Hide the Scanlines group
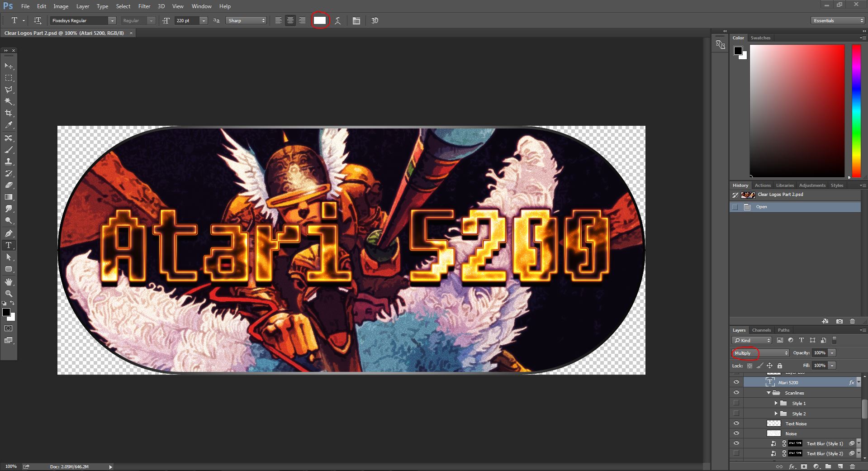This screenshot has width=868, height=471. [x=736, y=393]
